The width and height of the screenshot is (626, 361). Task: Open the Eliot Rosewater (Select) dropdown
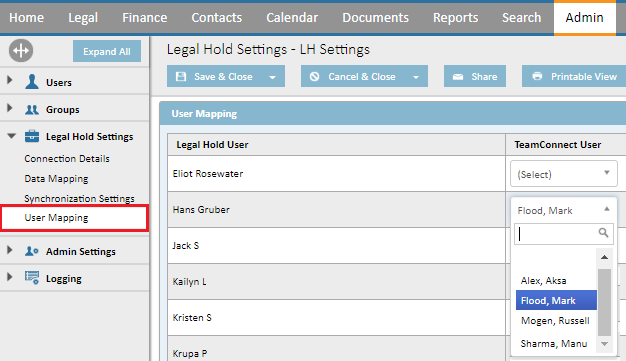click(564, 174)
